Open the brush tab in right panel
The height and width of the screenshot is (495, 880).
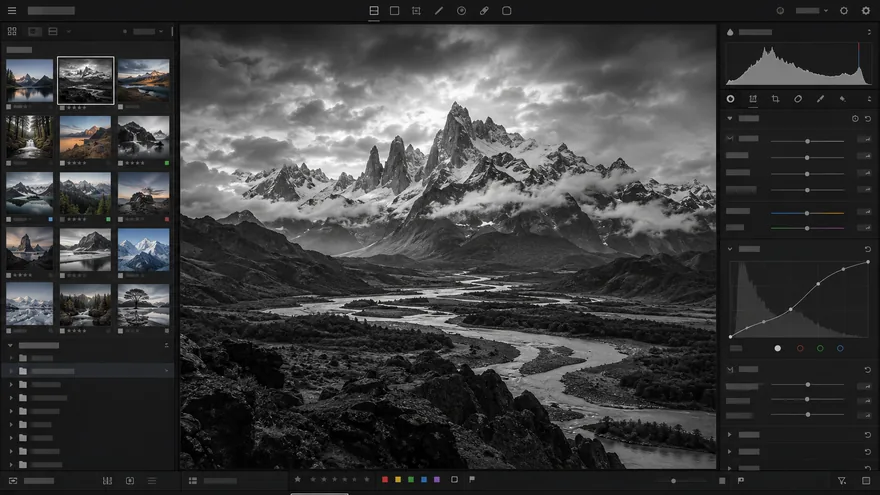[x=820, y=99]
